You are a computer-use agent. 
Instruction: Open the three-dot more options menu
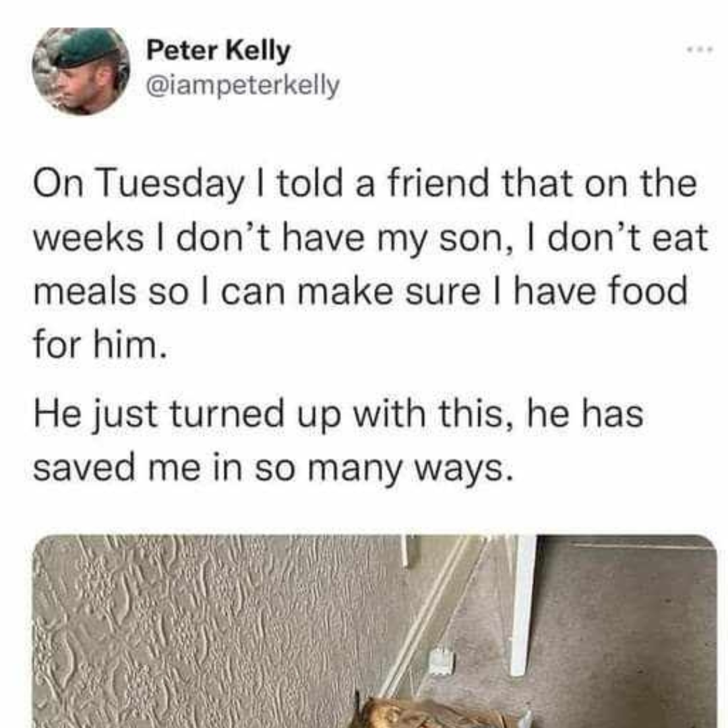pyautogui.click(x=699, y=49)
